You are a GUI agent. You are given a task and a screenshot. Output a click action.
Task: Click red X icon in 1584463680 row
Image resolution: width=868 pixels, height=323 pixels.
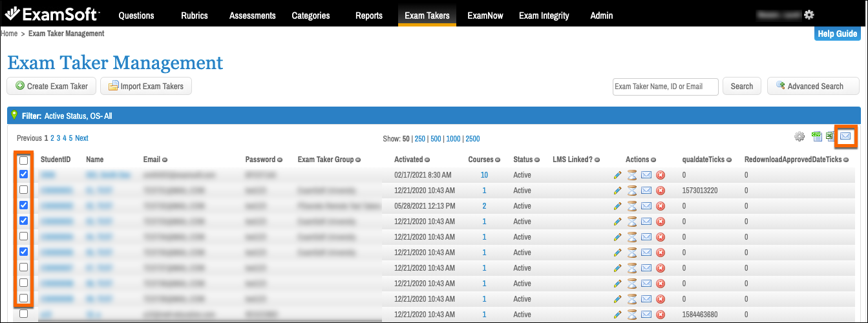click(x=661, y=315)
